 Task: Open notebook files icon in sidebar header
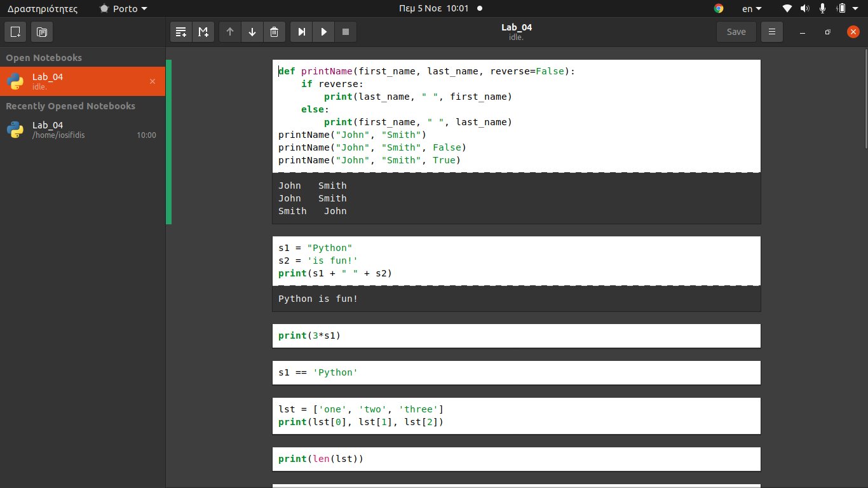[x=41, y=32]
